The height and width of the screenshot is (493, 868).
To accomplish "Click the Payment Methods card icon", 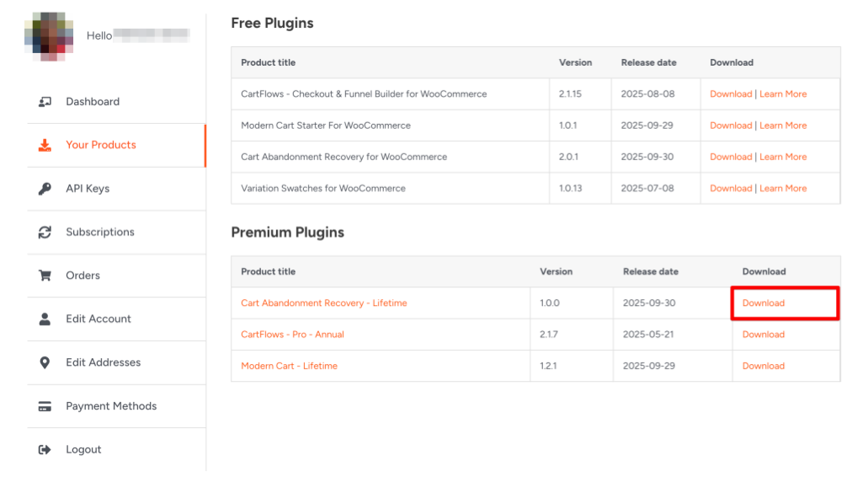I will pos(45,406).
